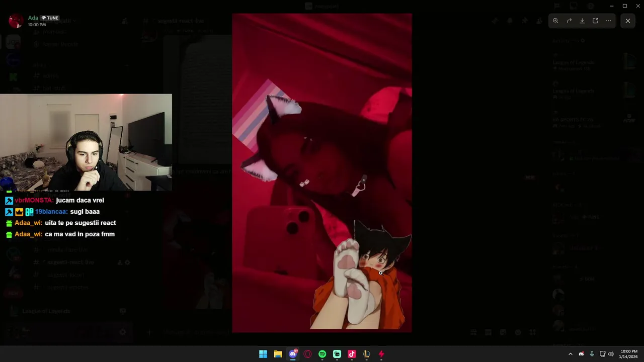Expand the hidden system tray icons chevron

point(570,354)
